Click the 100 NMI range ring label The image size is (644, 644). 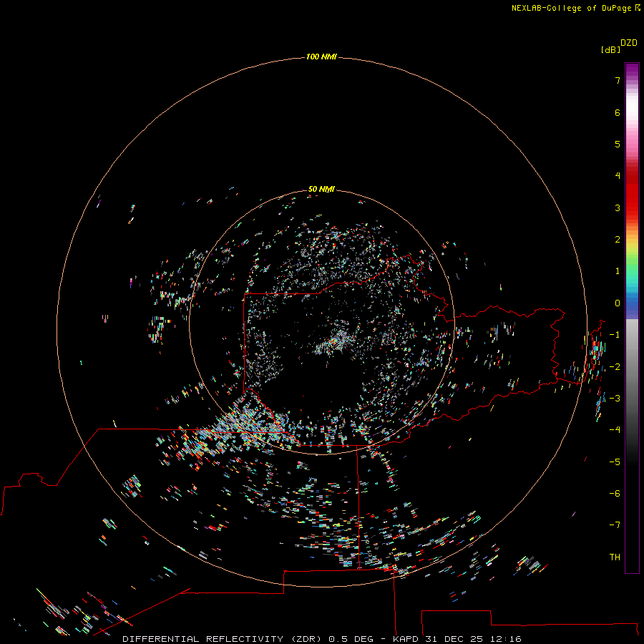pyautogui.click(x=321, y=57)
